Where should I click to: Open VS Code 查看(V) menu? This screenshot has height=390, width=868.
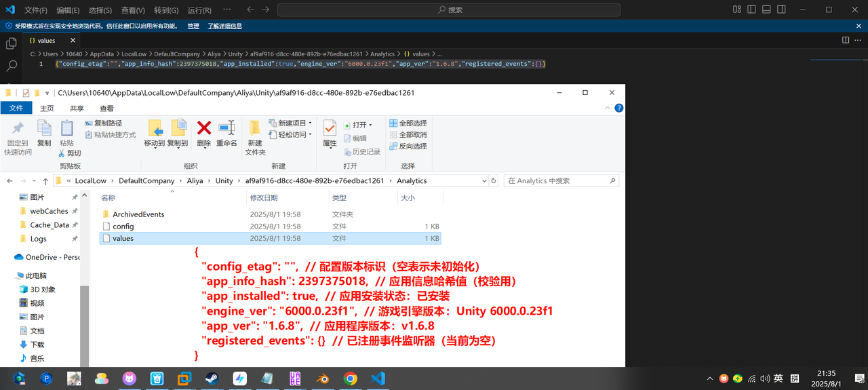(133, 10)
